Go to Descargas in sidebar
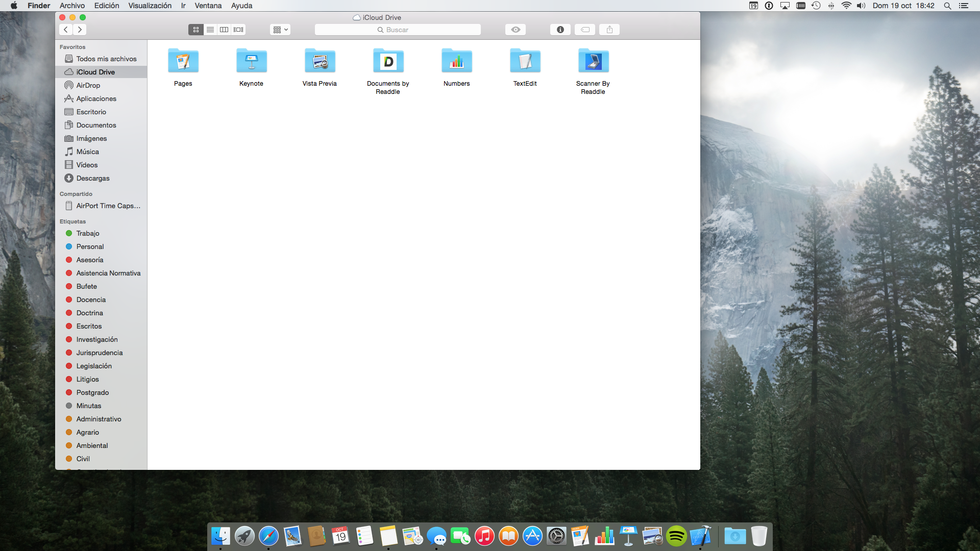This screenshot has width=980, height=551. pos(93,178)
